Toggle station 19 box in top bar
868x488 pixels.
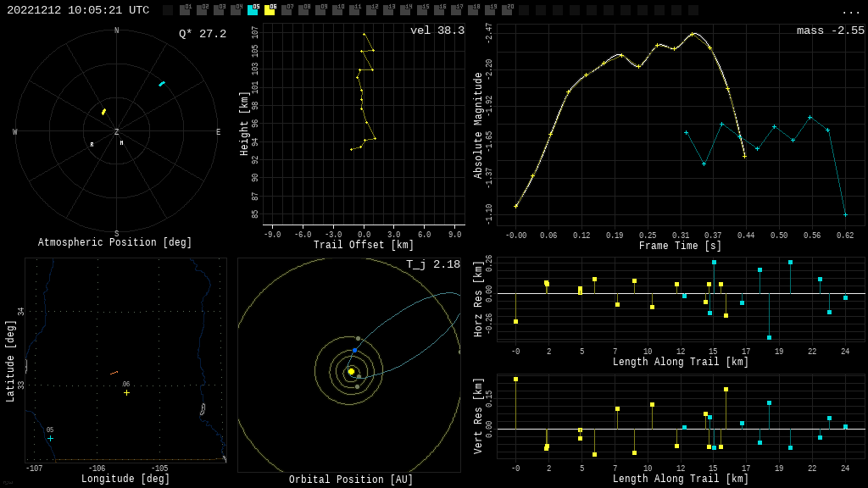tap(489, 10)
